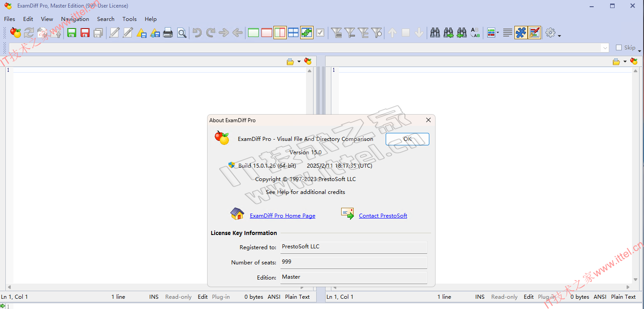Open left pane folder dropdown arrow
644x309 pixels.
(299, 62)
